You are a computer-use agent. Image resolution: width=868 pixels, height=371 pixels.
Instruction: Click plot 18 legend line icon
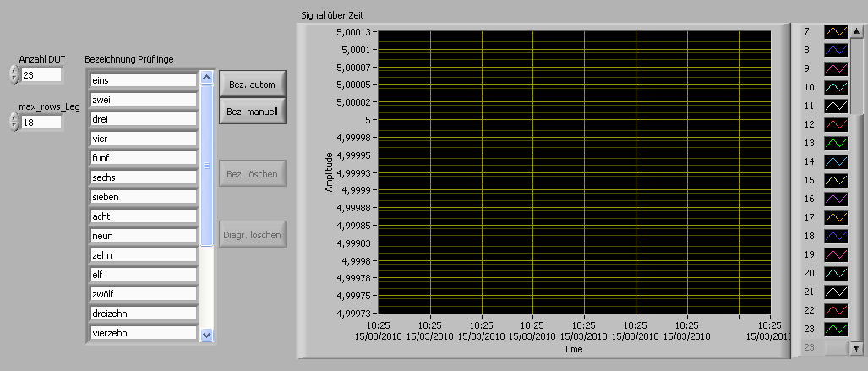(835, 236)
